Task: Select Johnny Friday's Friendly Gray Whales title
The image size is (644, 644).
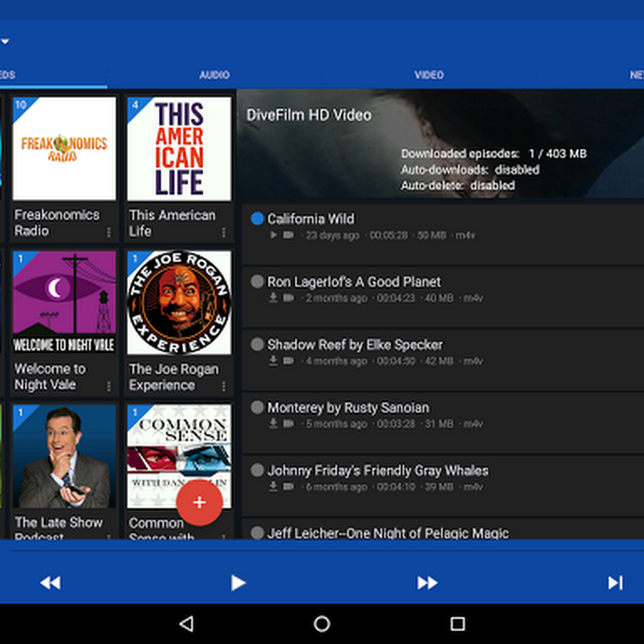Action: pos(378,470)
